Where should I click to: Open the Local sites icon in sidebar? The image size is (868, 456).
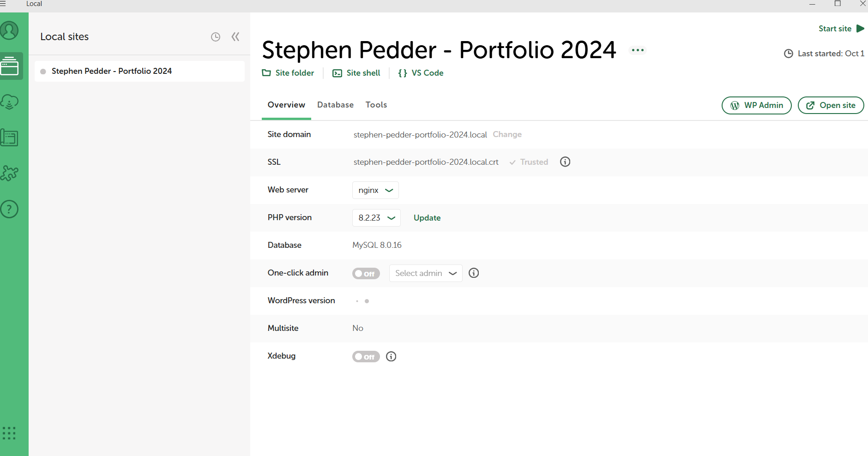(10, 66)
